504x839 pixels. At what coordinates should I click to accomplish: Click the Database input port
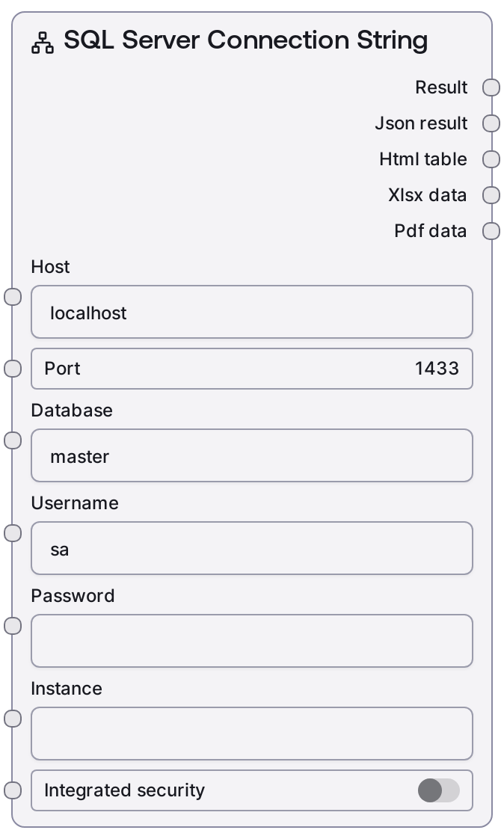(13, 440)
